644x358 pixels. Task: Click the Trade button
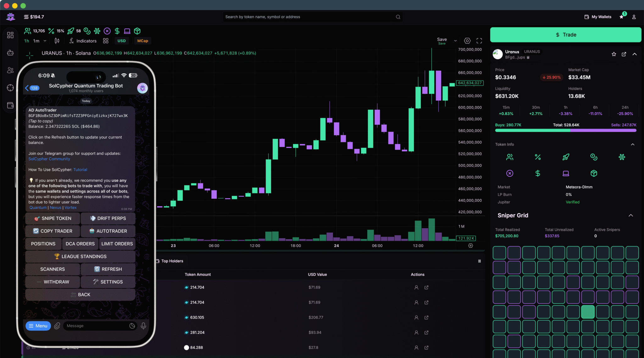tap(565, 35)
